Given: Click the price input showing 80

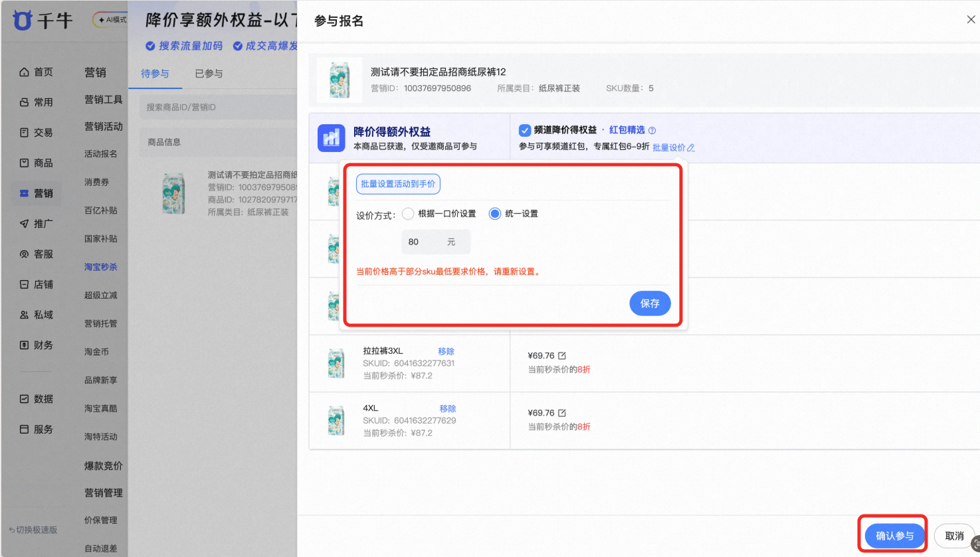Looking at the screenshot, I should 436,242.
